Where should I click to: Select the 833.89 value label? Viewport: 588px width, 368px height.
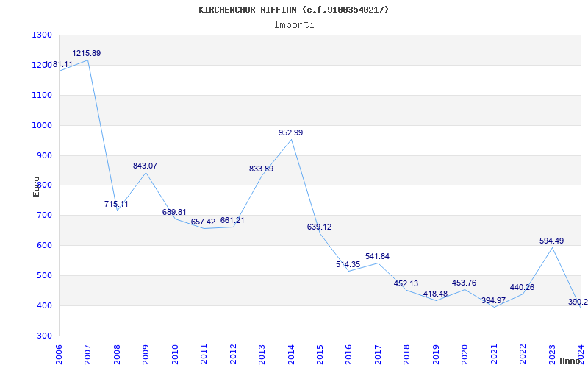[262, 169]
